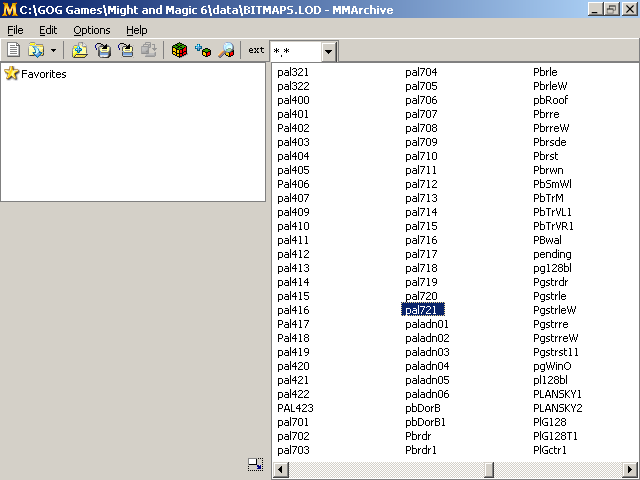Click the Rubik's cube toolbar icon

(179, 50)
